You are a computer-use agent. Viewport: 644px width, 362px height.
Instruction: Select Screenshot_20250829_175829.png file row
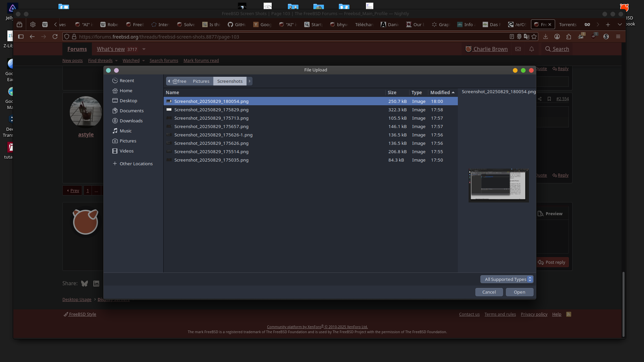[211, 110]
